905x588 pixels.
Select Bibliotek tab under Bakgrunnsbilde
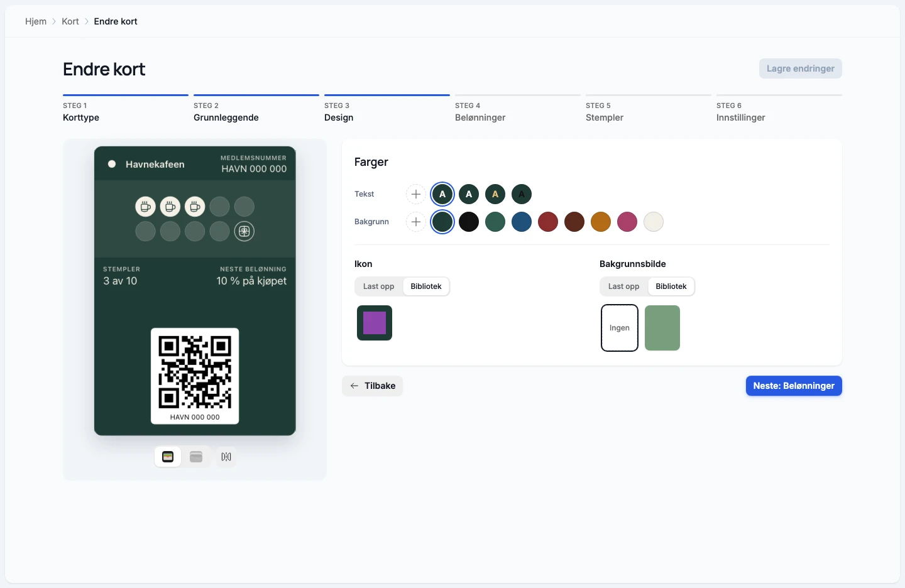[x=671, y=286]
